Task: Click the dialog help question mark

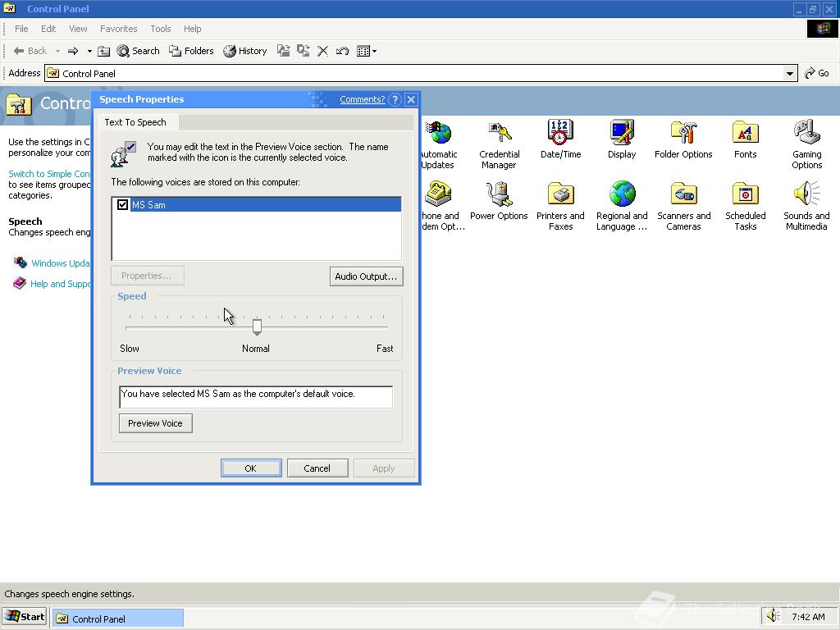Action: point(395,99)
